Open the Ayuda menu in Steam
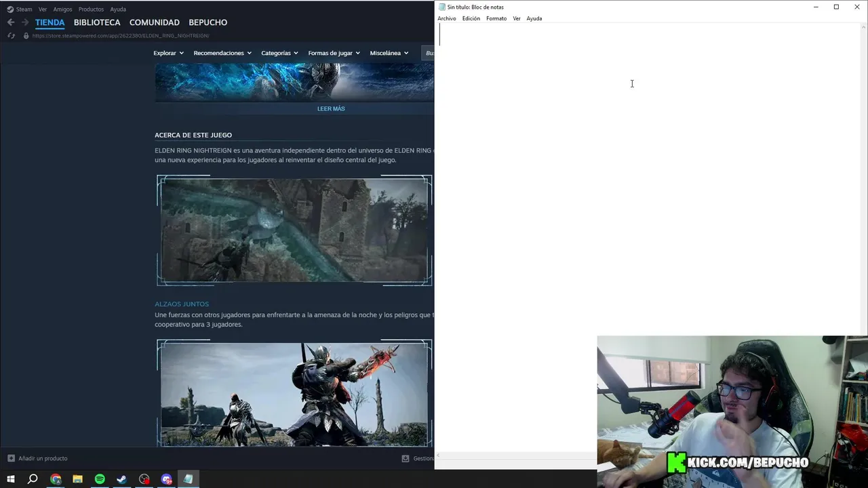Screen dimensions: 868x488 coord(118,9)
